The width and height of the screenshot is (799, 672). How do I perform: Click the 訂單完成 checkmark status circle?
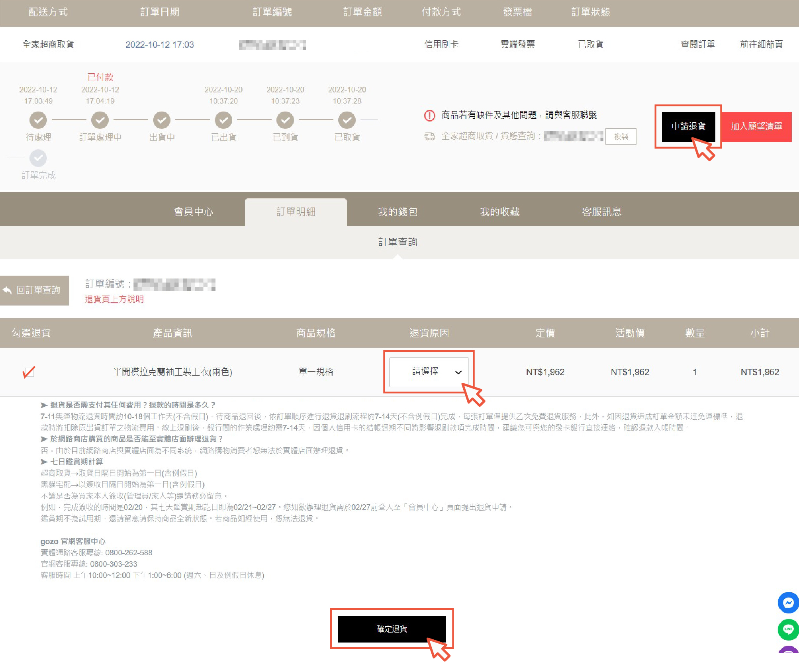point(38,158)
